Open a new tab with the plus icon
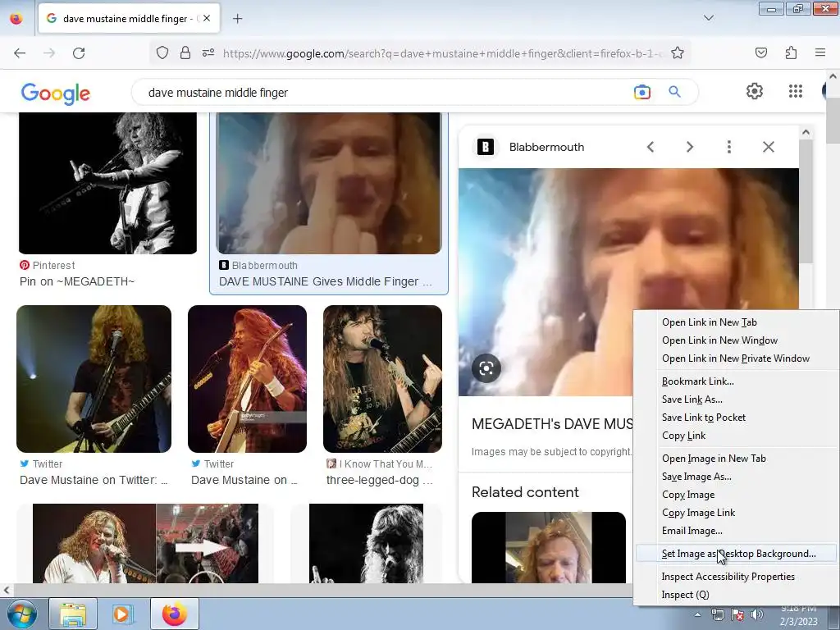Viewport: 840px width, 630px height. 237,19
